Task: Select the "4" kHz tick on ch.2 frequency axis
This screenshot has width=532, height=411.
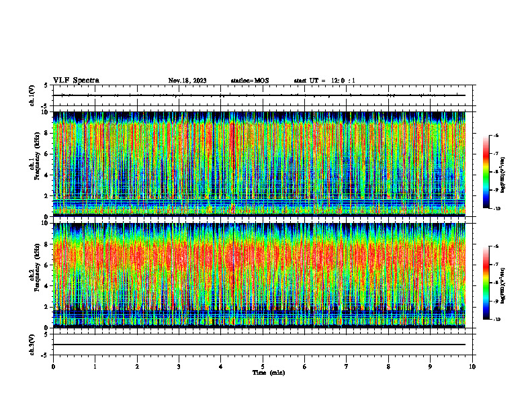Action: 46,286
